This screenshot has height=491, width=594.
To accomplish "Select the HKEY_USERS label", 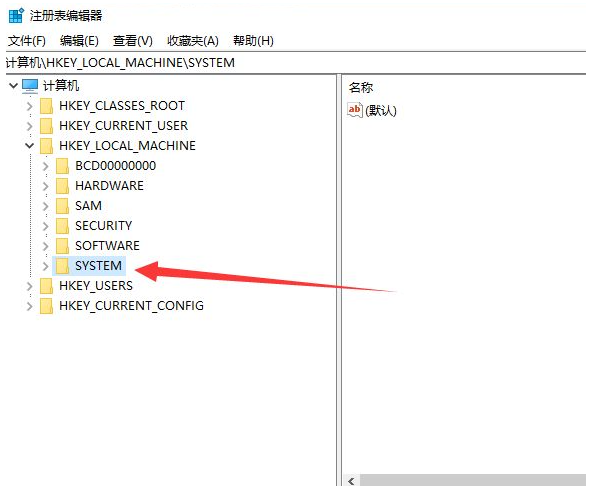I will (x=96, y=286).
